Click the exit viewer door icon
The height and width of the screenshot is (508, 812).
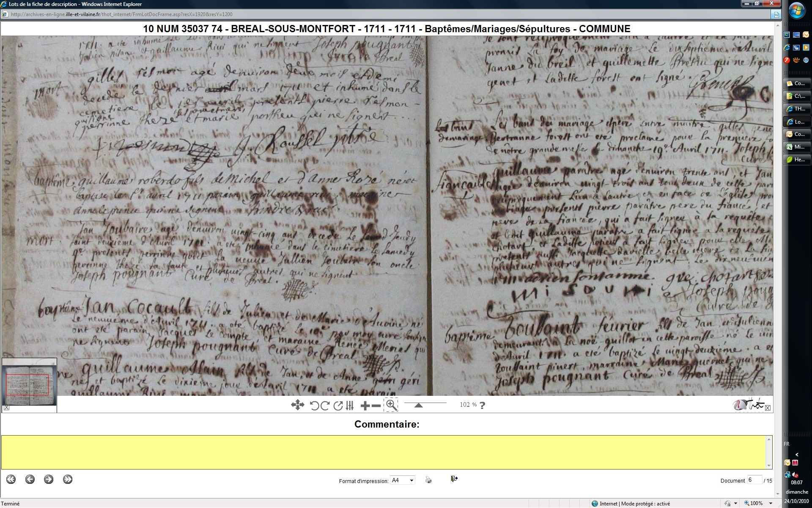(454, 479)
